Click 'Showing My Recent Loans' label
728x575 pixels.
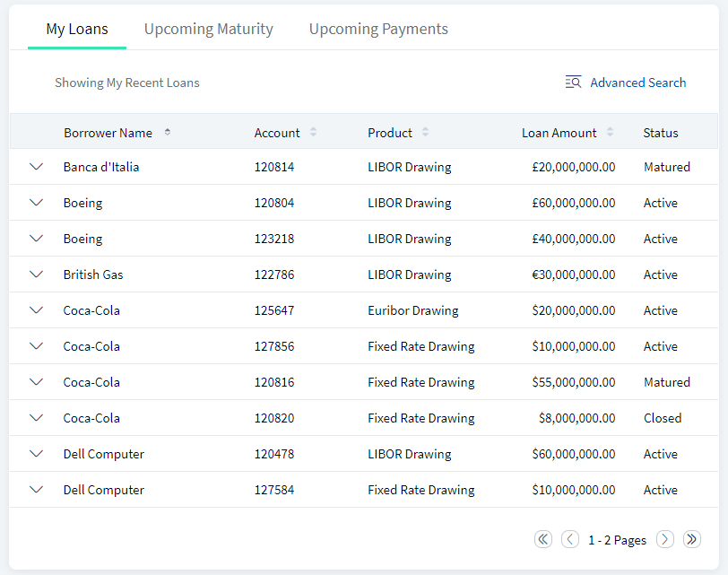[x=127, y=83]
